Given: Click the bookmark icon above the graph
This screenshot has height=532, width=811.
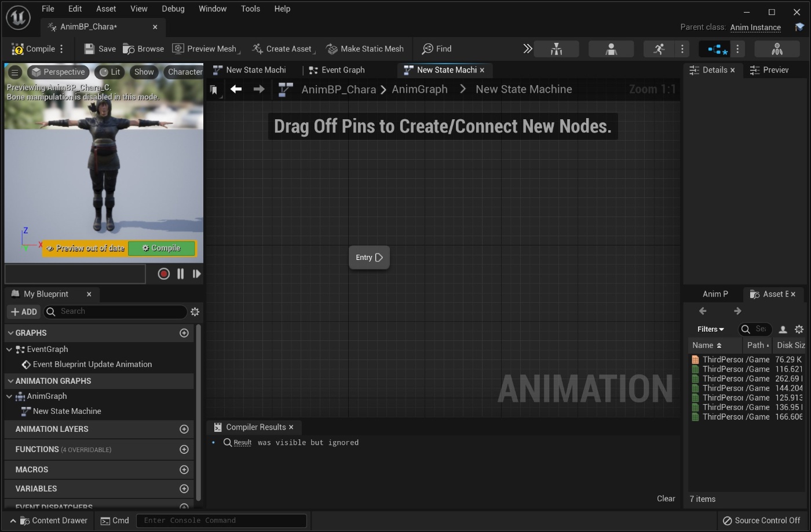Looking at the screenshot, I should pyautogui.click(x=214, y=89).
